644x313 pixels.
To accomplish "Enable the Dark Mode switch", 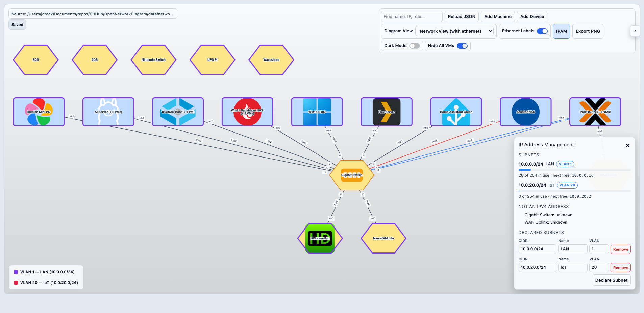I will [415, 46].
